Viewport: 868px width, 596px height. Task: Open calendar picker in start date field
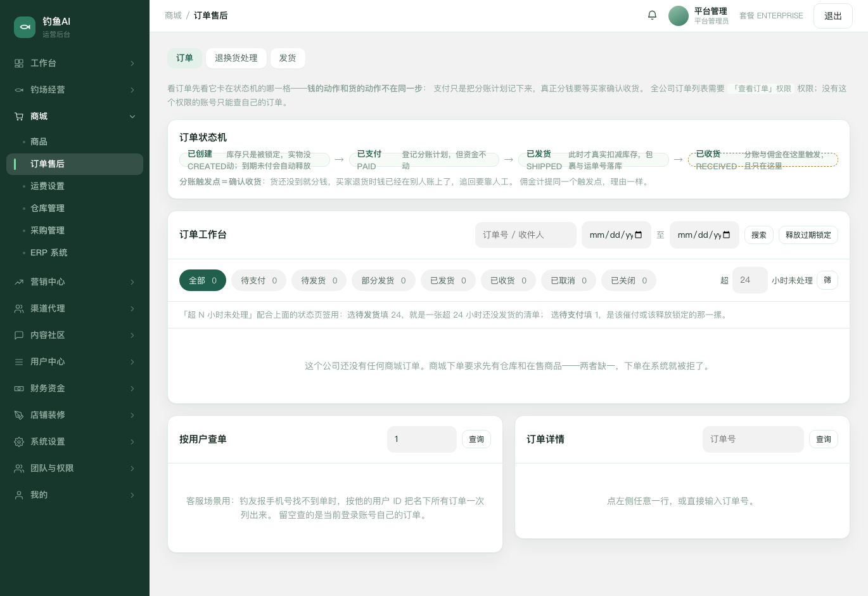(638, 235)
